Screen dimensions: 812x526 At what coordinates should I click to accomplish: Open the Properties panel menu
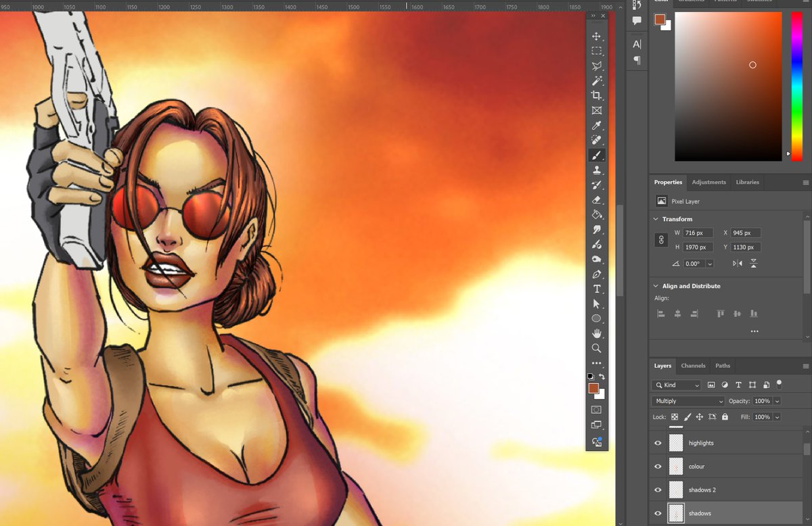[x=805, y=183]
